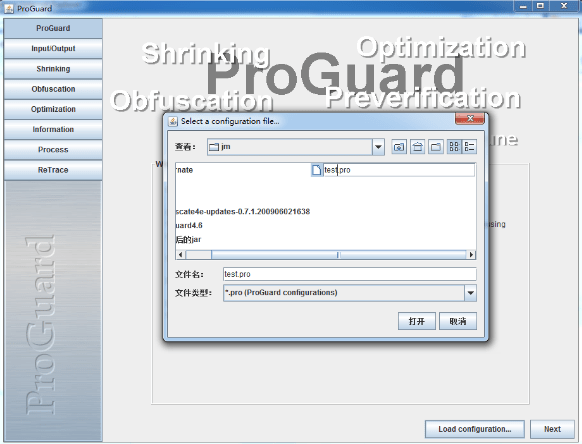This screenshot has height=444, width=582.
Task: Click the test.pro file name edit box
Action: (399, 170)
